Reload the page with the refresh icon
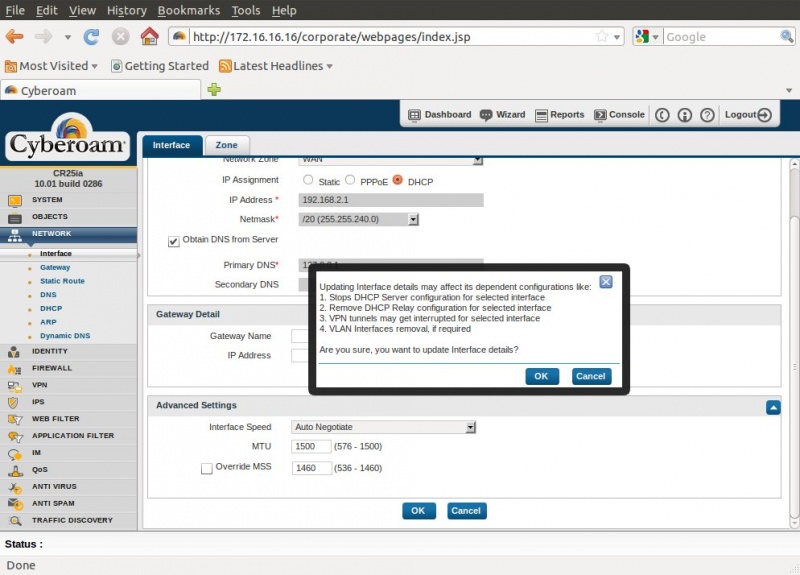 click(91, 37)
